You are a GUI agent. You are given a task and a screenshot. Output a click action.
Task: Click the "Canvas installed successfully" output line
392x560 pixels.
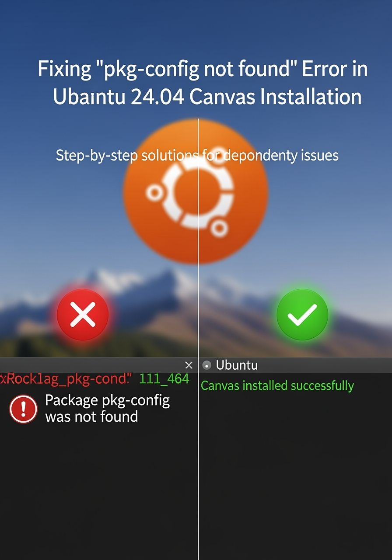click(x=277, y=386)
